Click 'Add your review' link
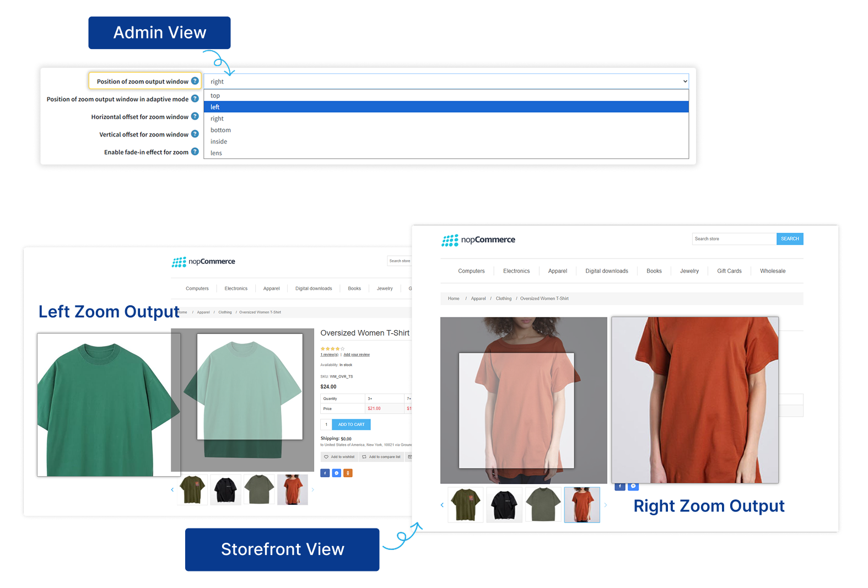 pyautogui.click(x=357, y=355)
